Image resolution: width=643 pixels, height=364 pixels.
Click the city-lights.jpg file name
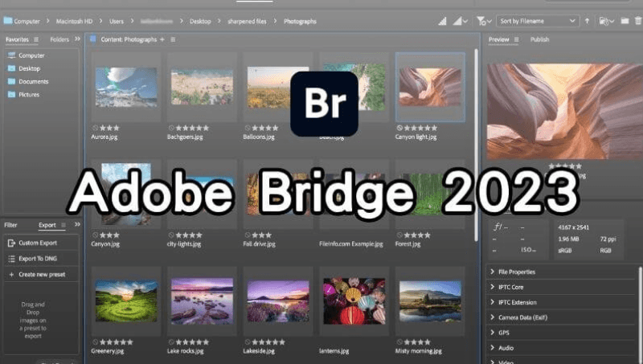(x=184, y=244)
